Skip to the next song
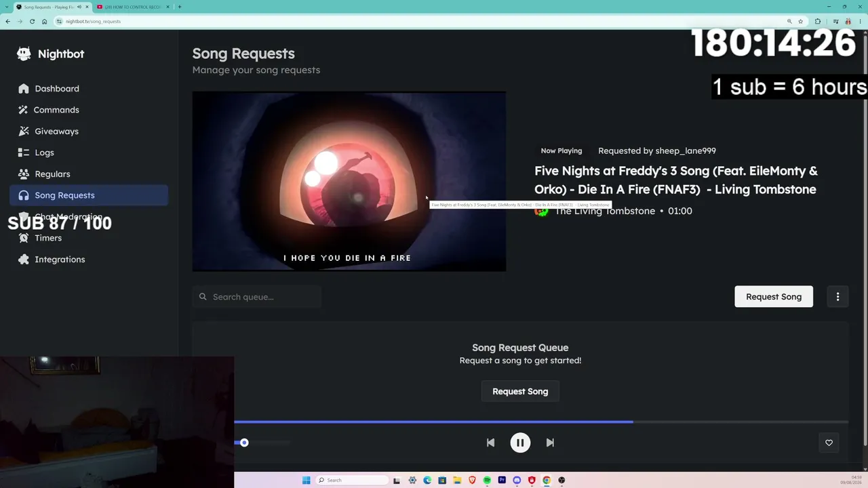 coord(550,443)
